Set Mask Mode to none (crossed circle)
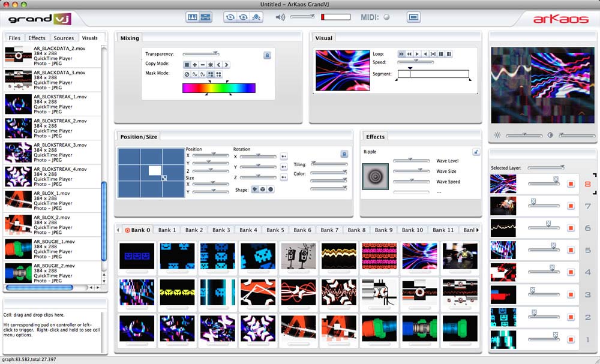 coord(187,74)
